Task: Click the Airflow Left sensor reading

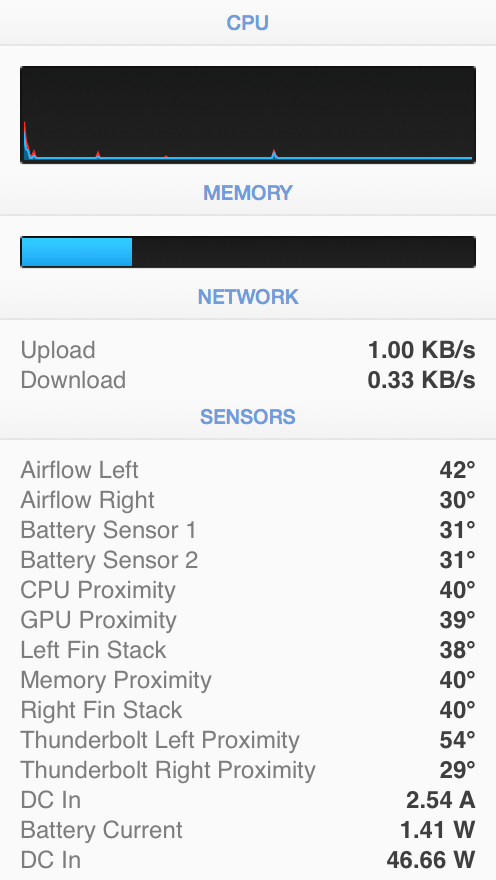Action: coord(248,470)
